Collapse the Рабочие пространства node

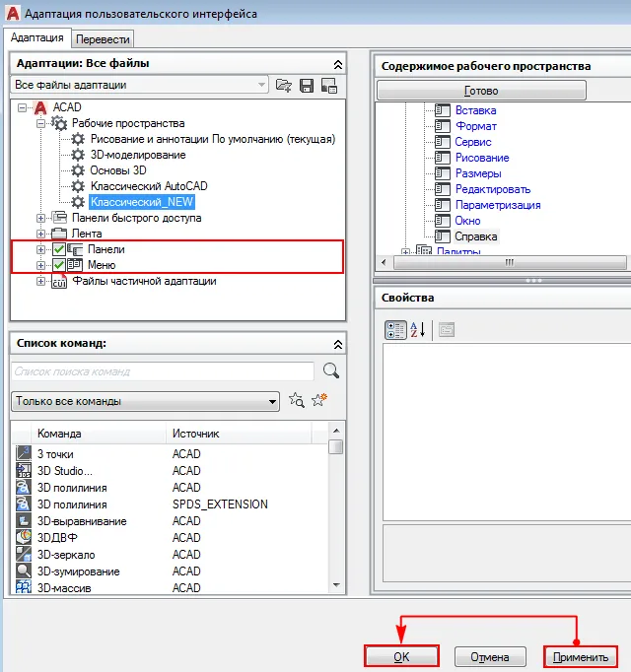point(40,123)
